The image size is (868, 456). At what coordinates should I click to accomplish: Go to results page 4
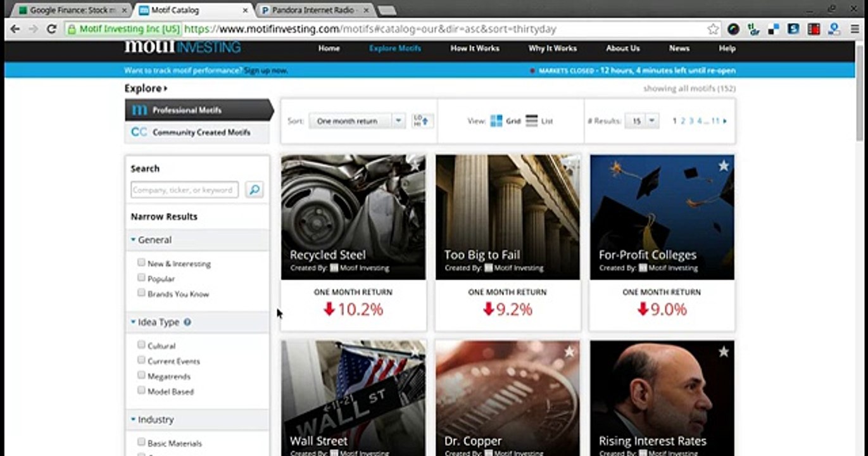tap(700, 121)
